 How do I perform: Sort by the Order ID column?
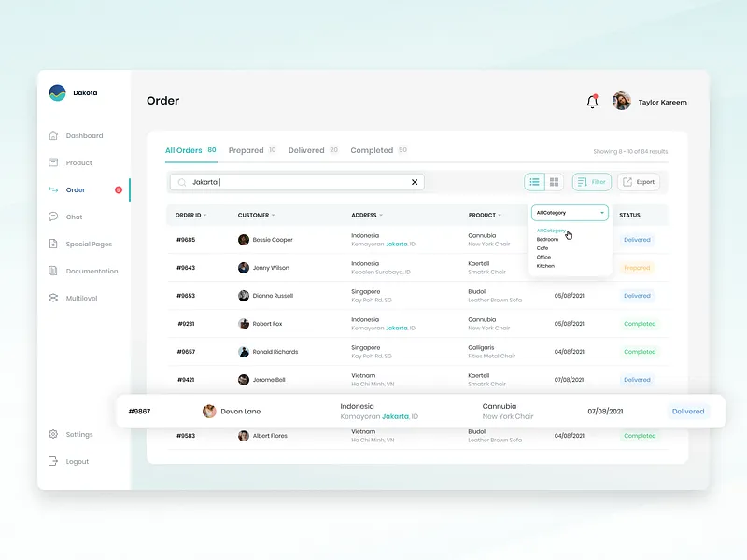coord(190,216)
